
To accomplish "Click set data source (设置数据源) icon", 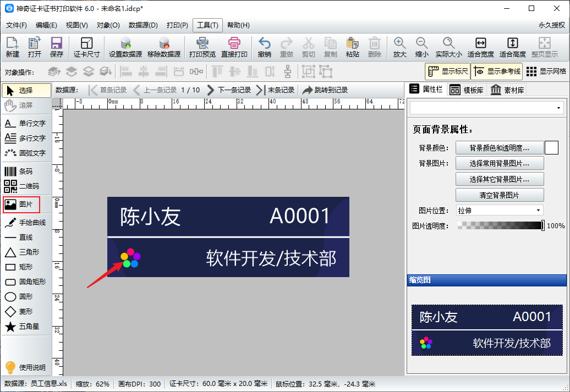I will [x=125, y=47].
